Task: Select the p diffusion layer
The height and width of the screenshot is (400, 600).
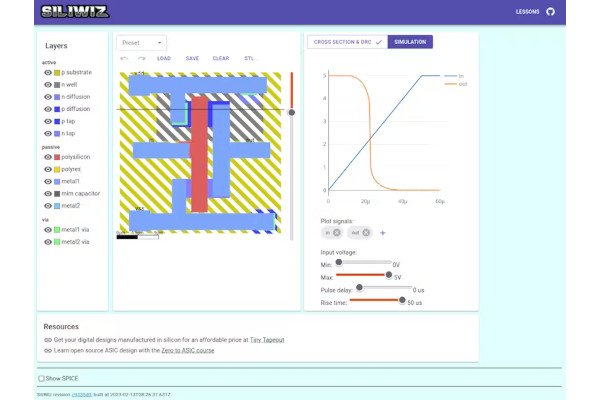Action: [76, 109]
